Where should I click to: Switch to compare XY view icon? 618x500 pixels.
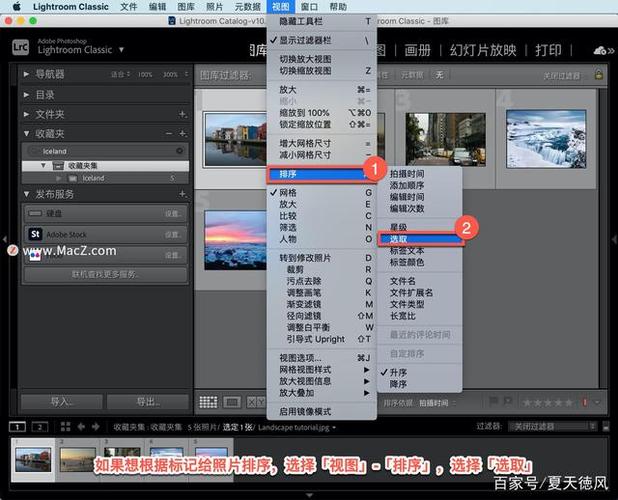(256, 402)
